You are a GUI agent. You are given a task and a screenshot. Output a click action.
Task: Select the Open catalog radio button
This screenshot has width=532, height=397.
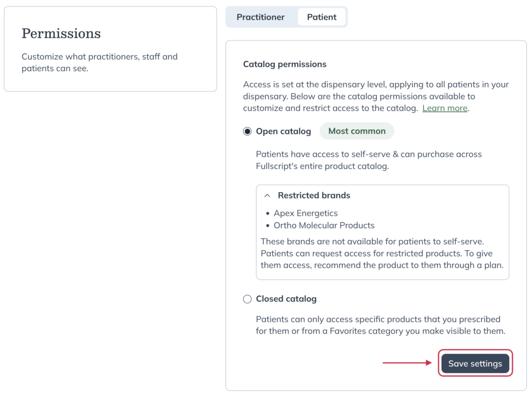247,131
